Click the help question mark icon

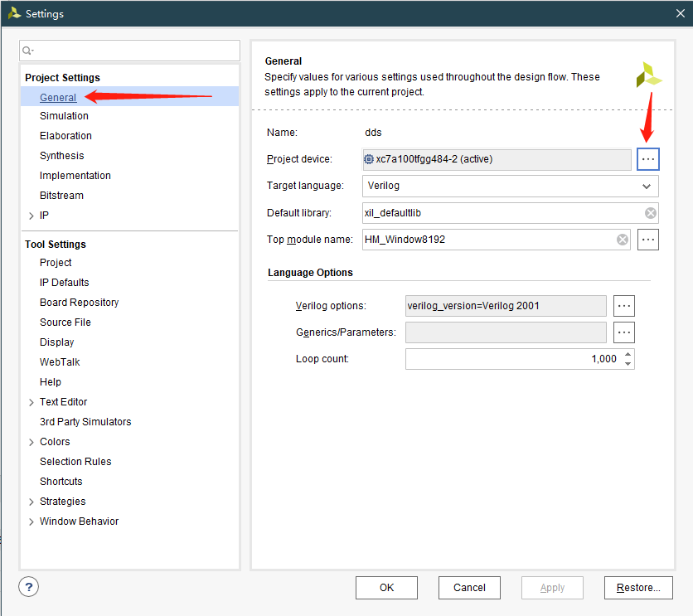(x=29, y=587)
